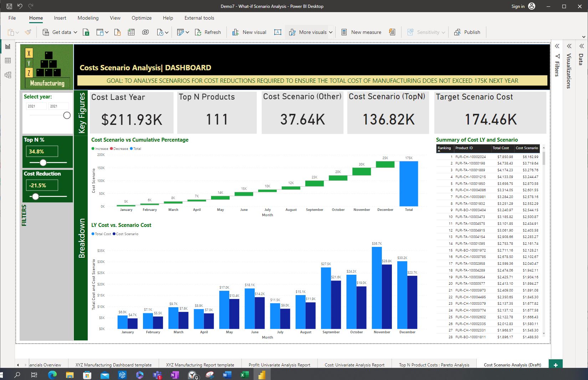
Task: Click the Quick measure icon
Action: (392, 32)
